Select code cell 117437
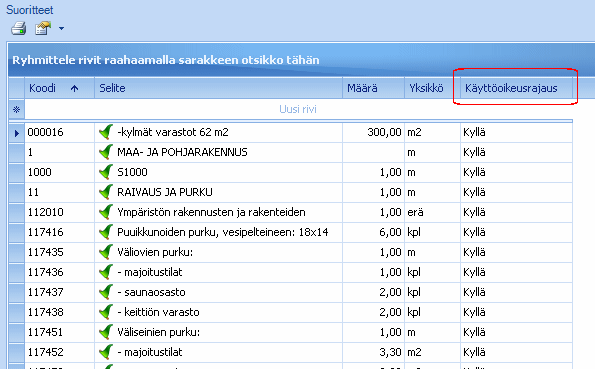The image size is (595, 369). (60, 292)
